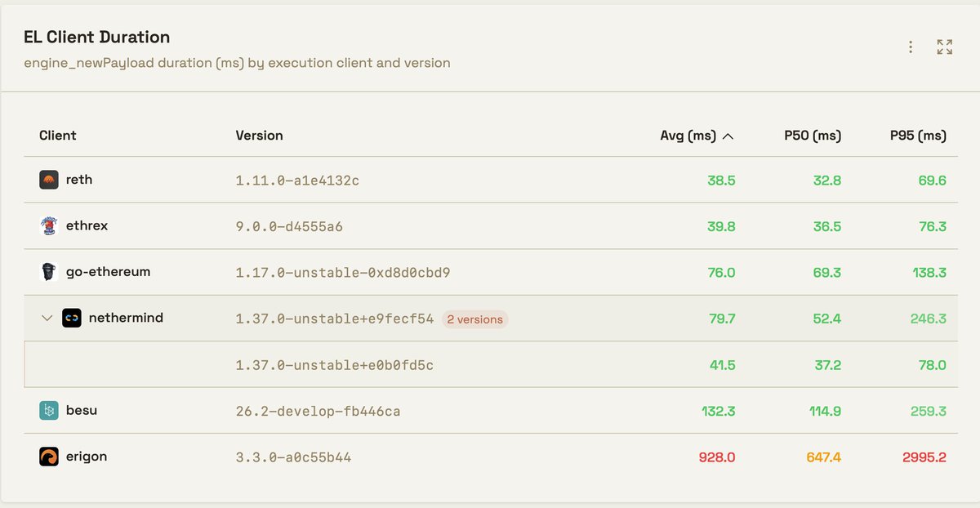Collapse the nethermind versions row
980x508 pixels.
click(x=47, y=318)
